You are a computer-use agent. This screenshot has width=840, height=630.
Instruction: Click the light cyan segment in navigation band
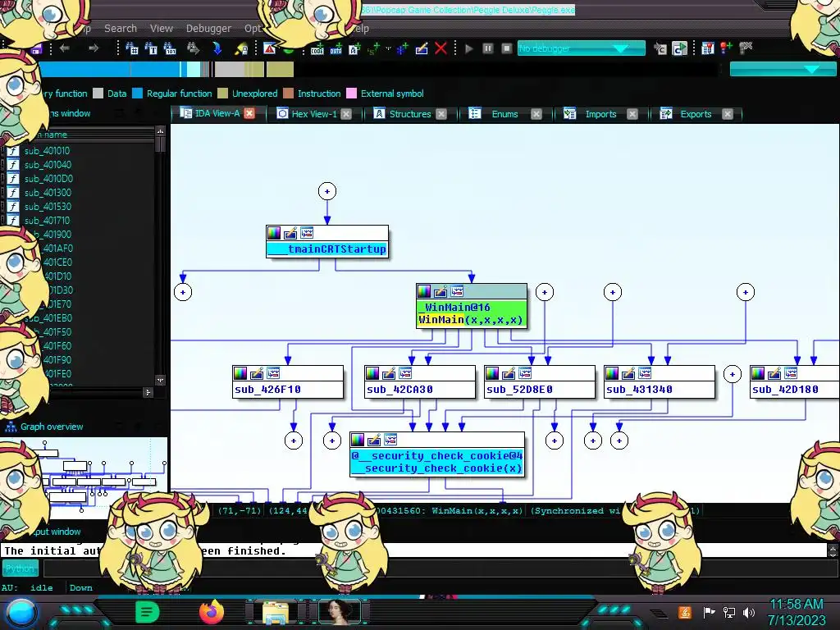(194, 69)
